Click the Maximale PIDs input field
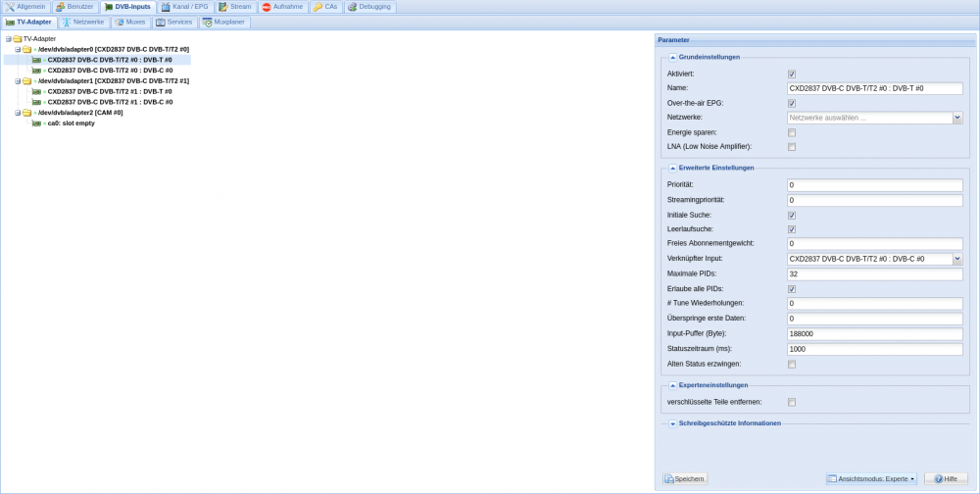Screen dimensions: 980x494 (875, 273)
